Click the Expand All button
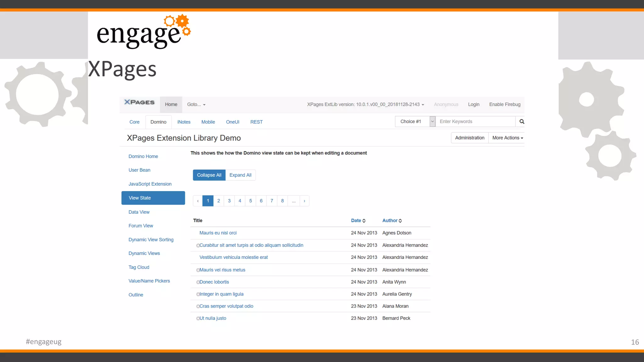The width and height of the screenshot is (644, 362). [x=241, y=175]
